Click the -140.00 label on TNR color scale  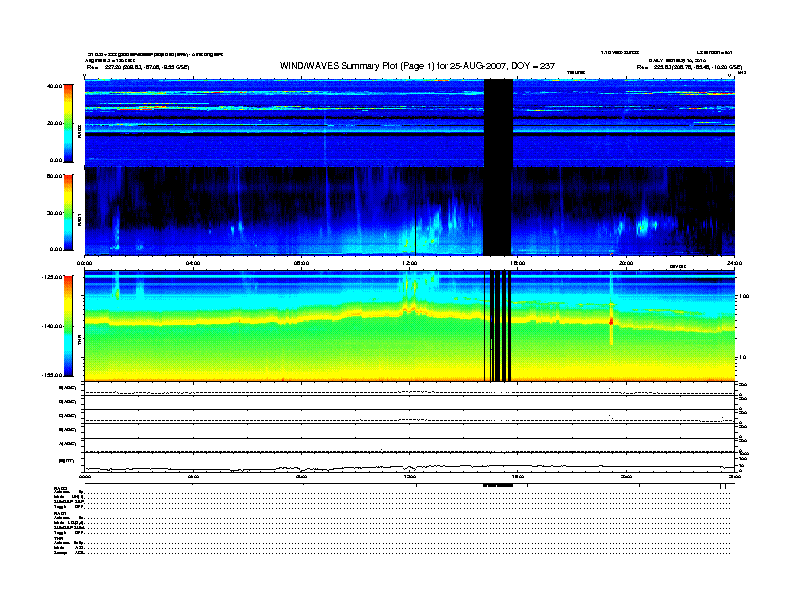[x=52, y=326]
